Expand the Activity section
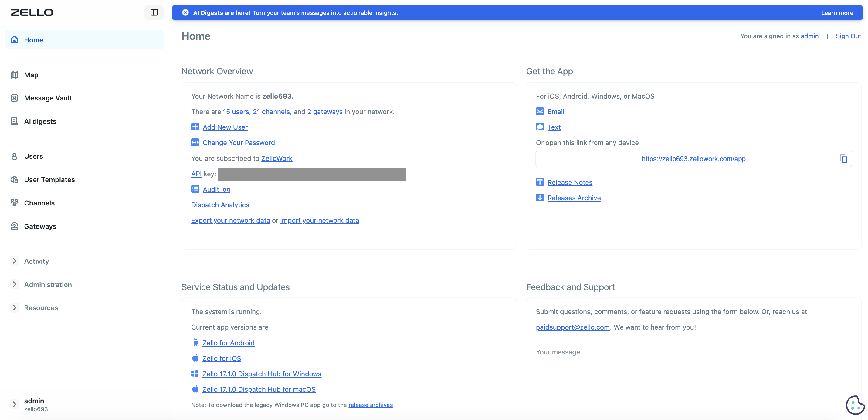The height and width of the screenshot is (420, 868). tap(15, 261)
